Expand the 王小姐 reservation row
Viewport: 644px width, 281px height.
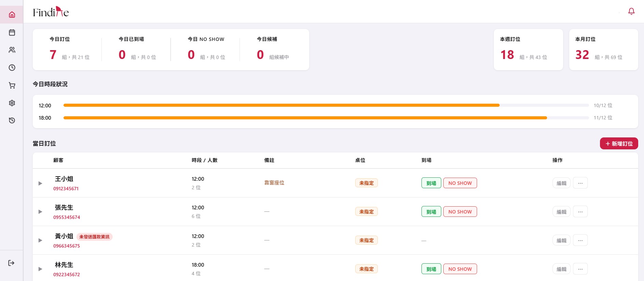[40, 183]
